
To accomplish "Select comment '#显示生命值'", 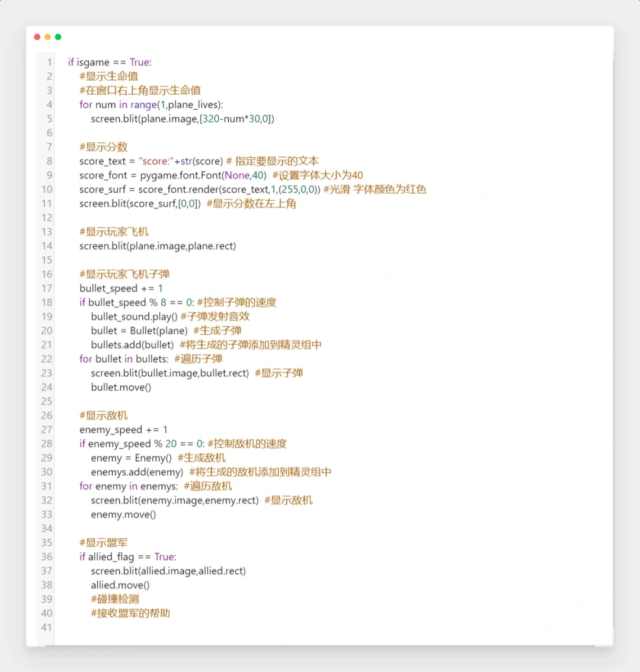I will pos(109,76).
